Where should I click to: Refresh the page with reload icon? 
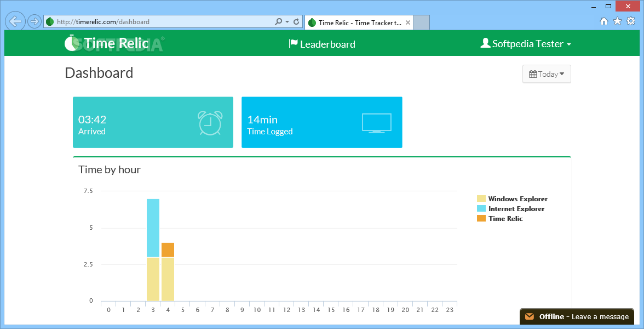(296, 21)
